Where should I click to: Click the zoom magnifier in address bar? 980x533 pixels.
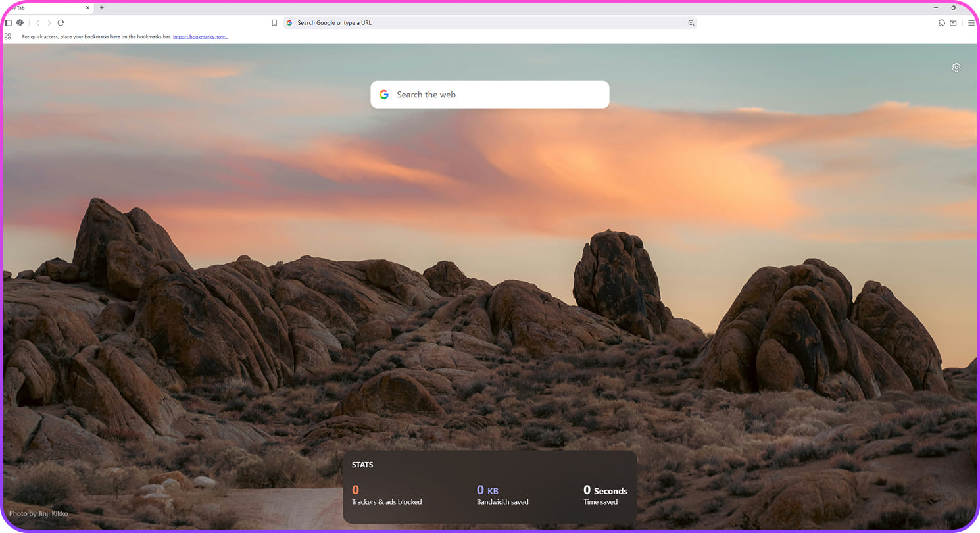691,23
